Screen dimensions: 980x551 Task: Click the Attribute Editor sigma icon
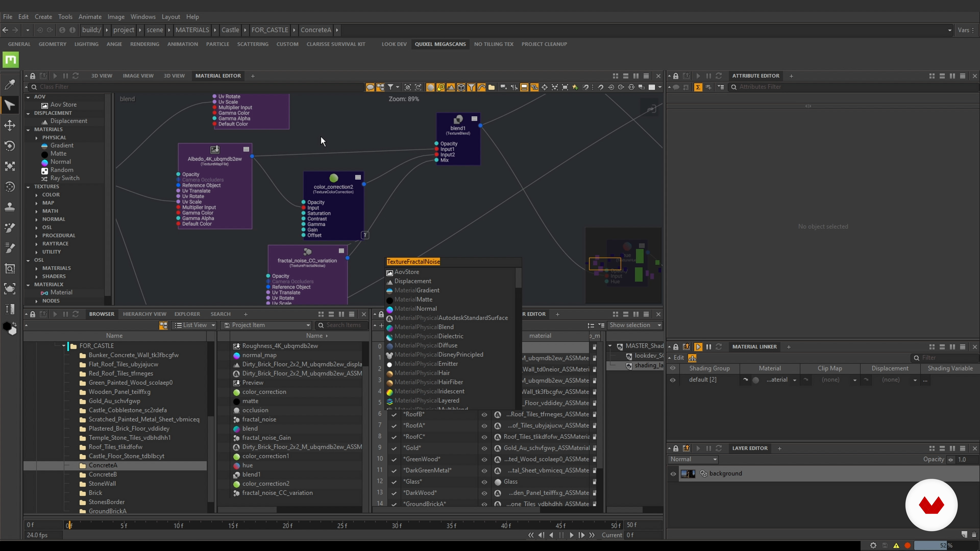pyautogui.click(x=698, y=87)
